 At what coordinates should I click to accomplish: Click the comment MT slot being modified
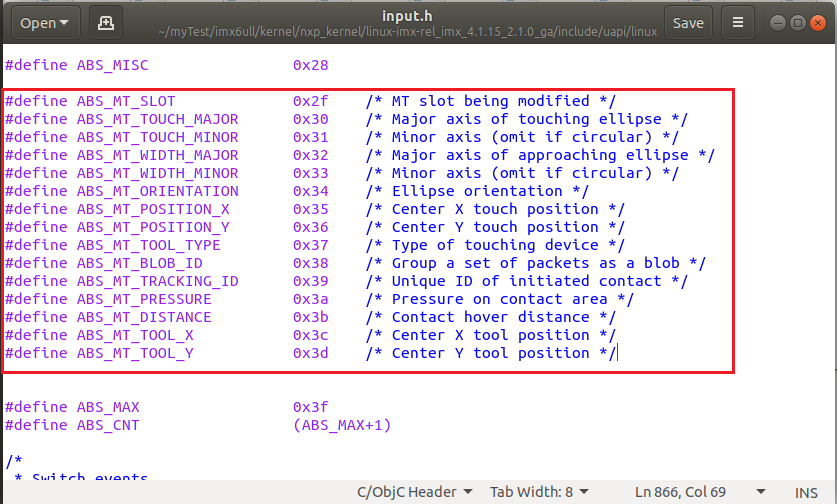(491, 101)
